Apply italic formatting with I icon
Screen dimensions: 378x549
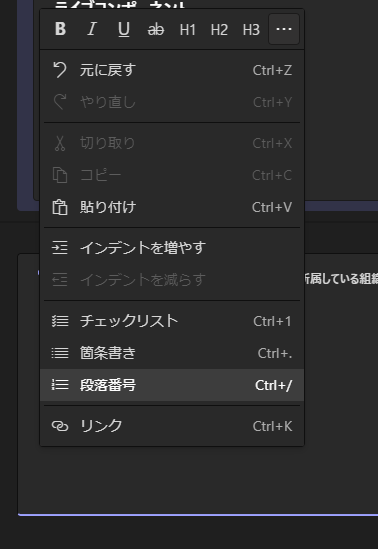point(92,29)
